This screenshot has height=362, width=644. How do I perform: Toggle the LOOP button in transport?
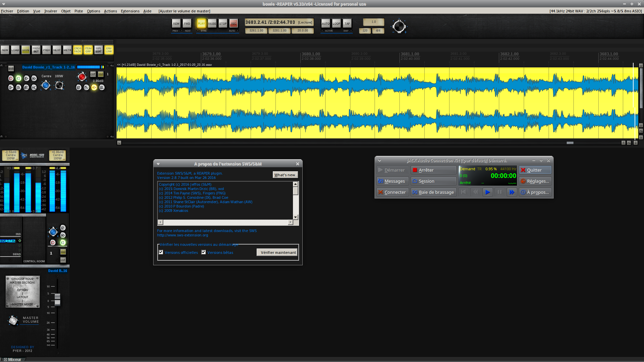(x=336, y=23)
